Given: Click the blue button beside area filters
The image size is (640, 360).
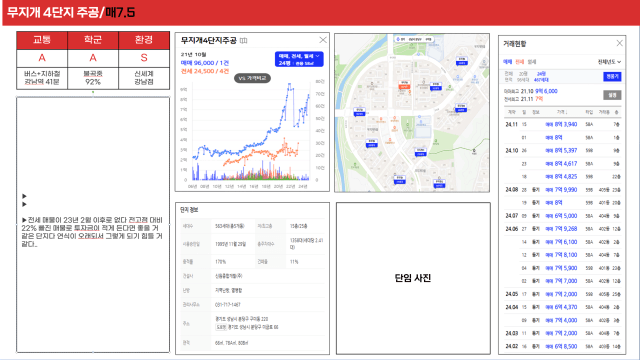Looking at the screenshot, I should tap(612, 76).
